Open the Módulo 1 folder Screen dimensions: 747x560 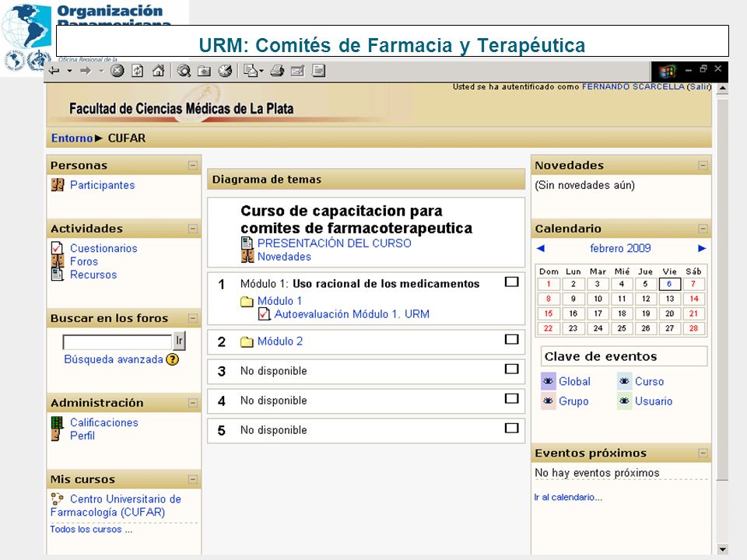[x=279, y=301]
